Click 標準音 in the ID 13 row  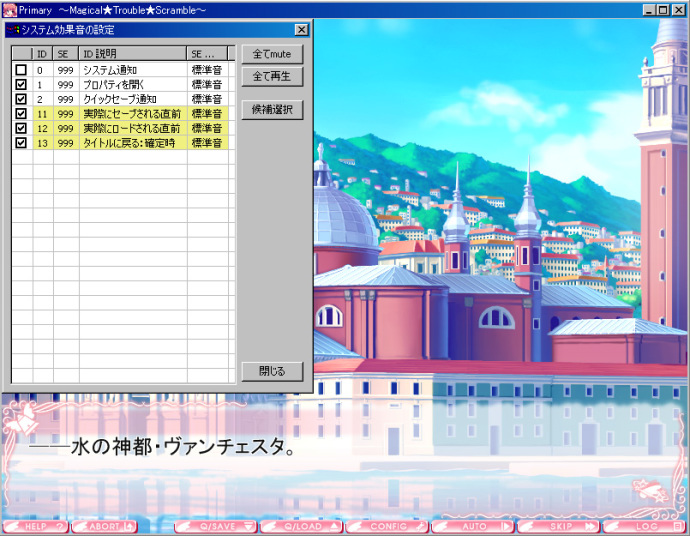click(x=207, y=143)
